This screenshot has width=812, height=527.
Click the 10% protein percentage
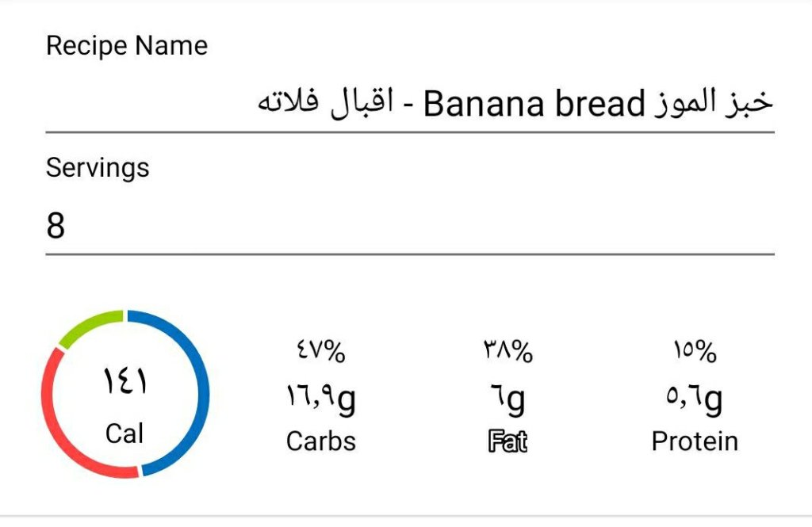coord(695,351)
